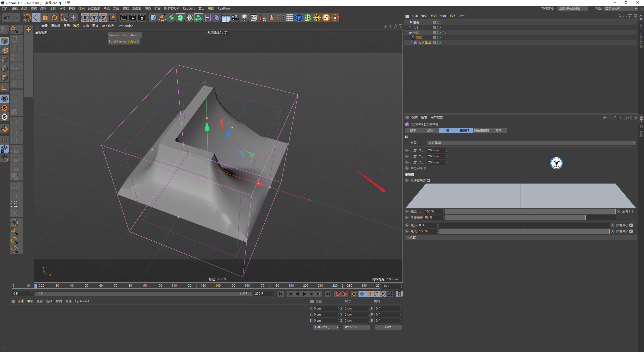Click the 应用 button
Screen dimensions: 644x352
point(388,327)
